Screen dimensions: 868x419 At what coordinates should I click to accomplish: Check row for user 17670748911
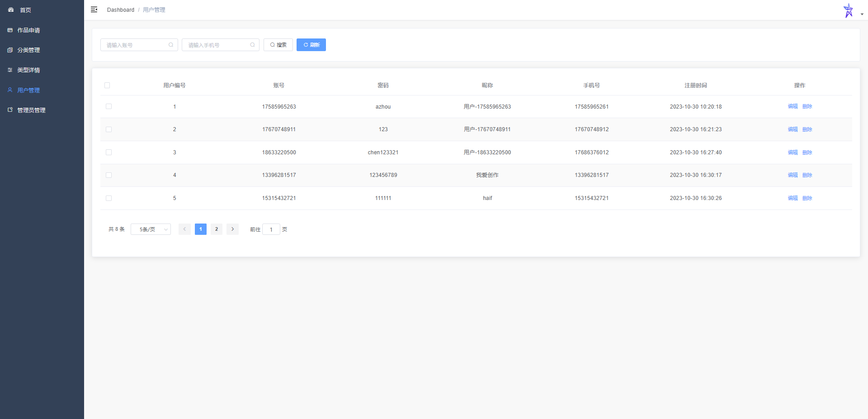point(108,129)
